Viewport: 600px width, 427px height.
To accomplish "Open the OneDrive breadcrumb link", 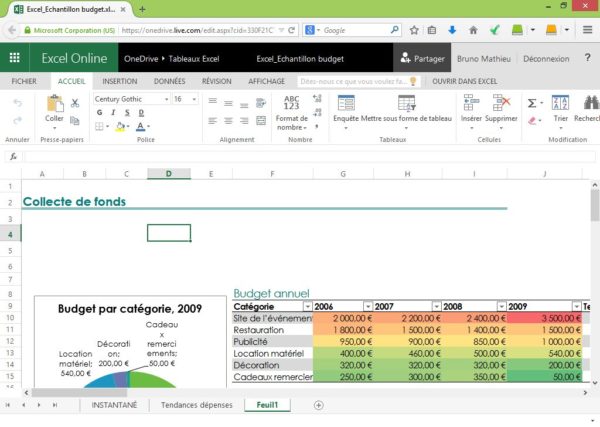I will [141, 59].
